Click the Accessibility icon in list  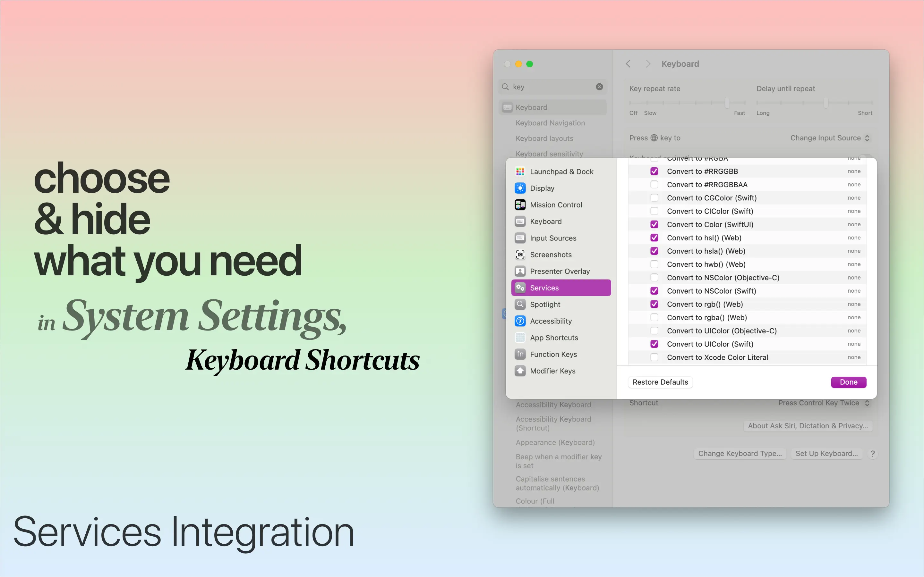point(520,321)
